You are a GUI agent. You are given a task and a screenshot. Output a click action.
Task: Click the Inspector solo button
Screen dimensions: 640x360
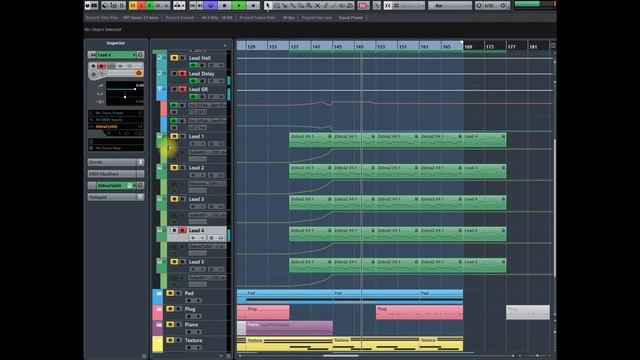point(102,66)
